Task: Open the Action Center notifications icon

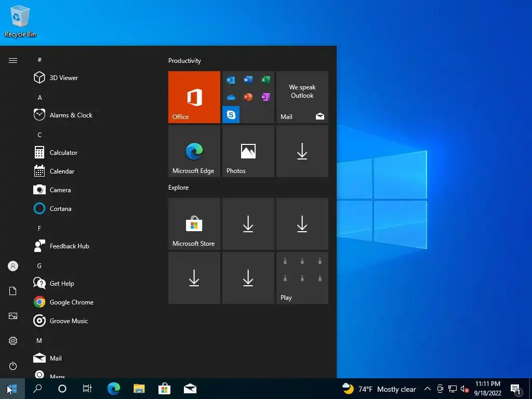Action: click(x=516, y=389)
